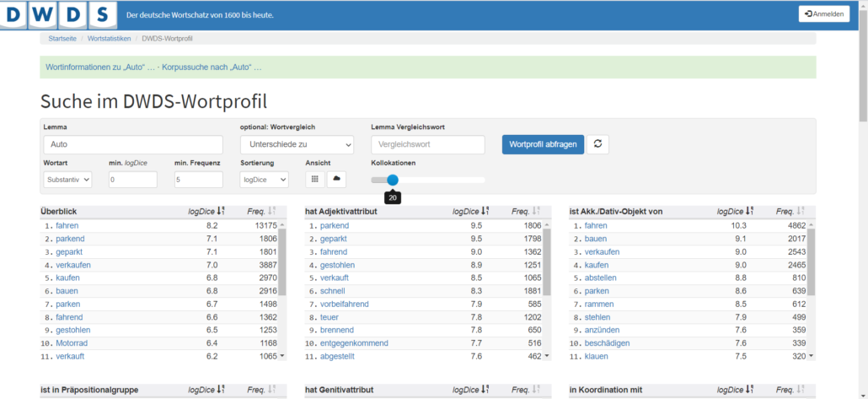Open 'teuer' adjective entry
Image resolution: width=868 pixels, height=399 pixels.
pos(330,317)
